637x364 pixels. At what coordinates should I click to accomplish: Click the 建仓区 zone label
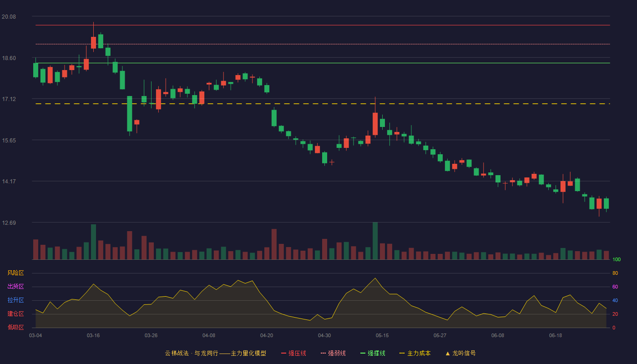click(x=15, y=314)
